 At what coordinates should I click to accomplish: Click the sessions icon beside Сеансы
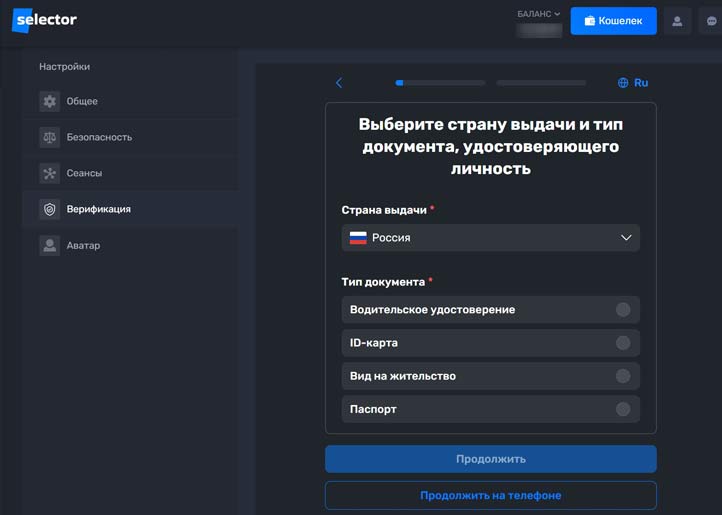point(50,173)
